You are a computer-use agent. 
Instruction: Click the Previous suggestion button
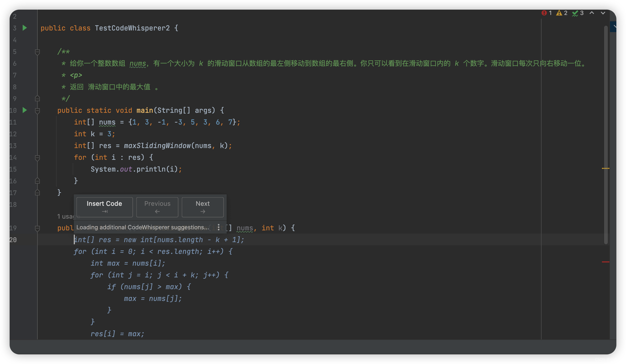pyautogui.click(x=157, y=207)
